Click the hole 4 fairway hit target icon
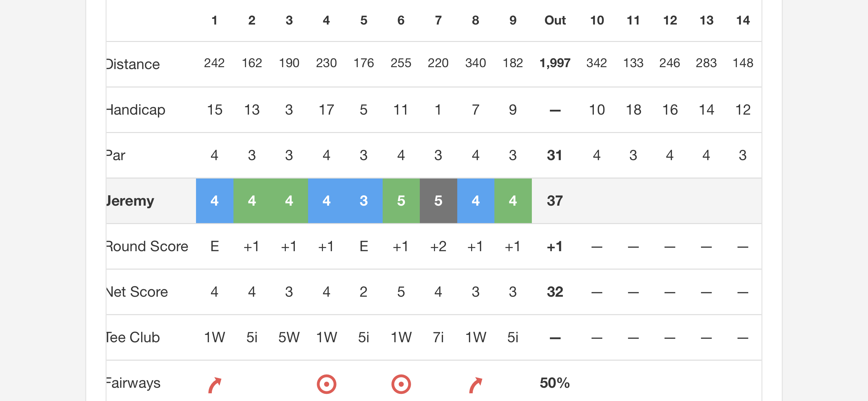This screenshot has width=868, height=401. [326, 384]
